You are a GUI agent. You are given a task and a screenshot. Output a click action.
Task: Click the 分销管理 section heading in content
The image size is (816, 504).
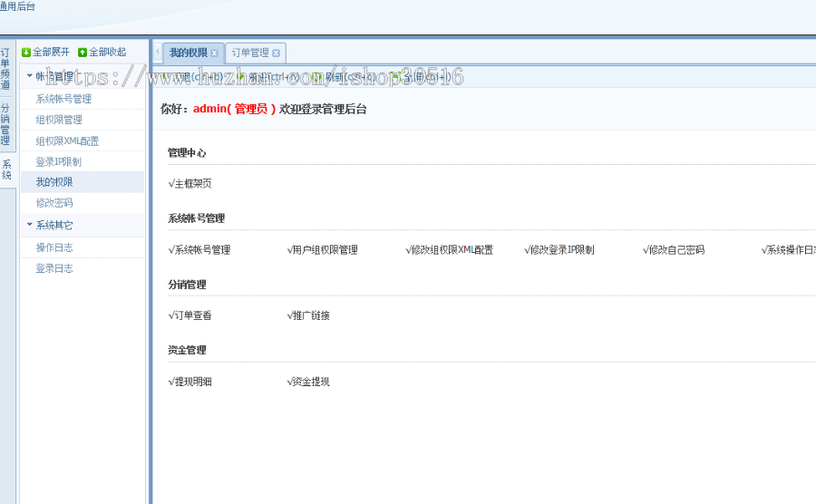pyautogui.click(x=187, y=285)
